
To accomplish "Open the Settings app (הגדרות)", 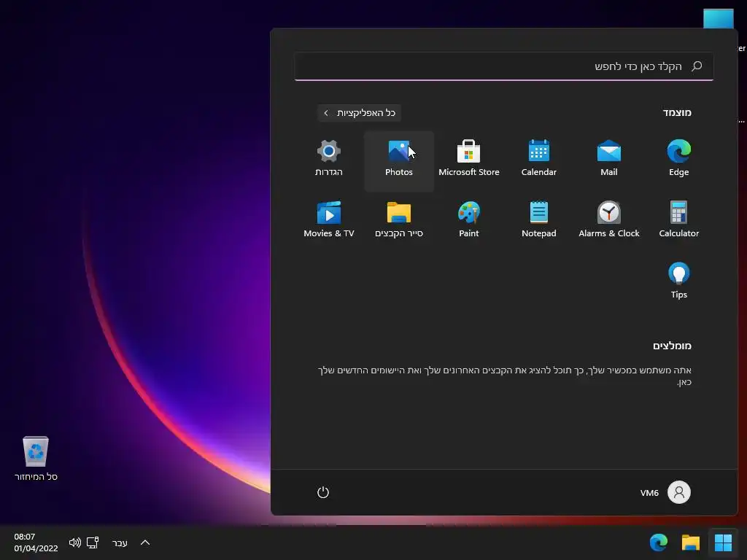I will 329,159.
